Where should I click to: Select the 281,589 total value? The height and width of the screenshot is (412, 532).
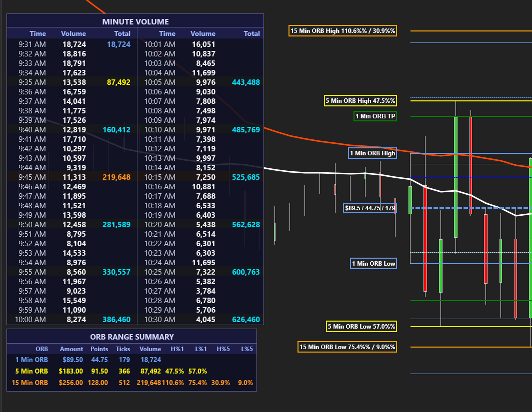coord(116,225)
